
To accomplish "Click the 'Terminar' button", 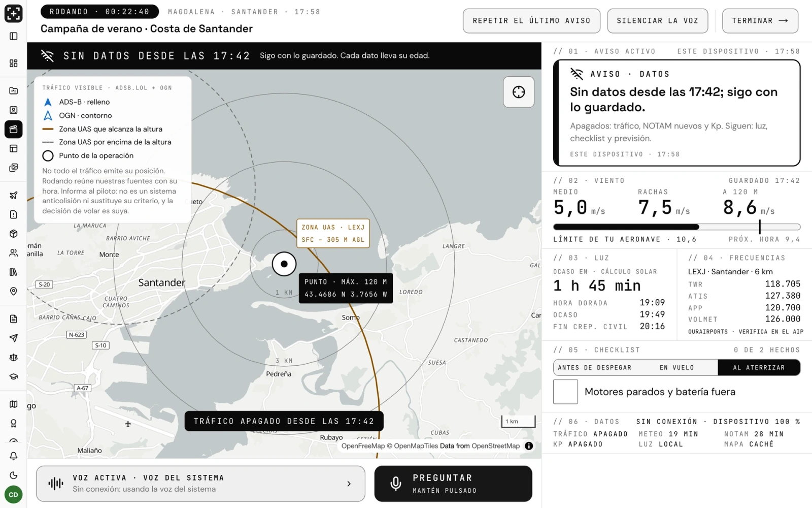I will tap(760, 21).
